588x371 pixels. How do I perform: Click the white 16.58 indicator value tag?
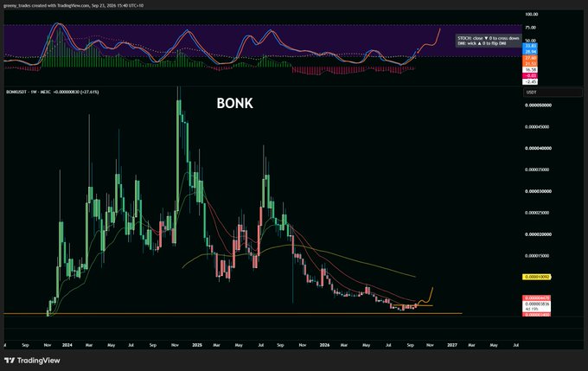coord(530,70)
